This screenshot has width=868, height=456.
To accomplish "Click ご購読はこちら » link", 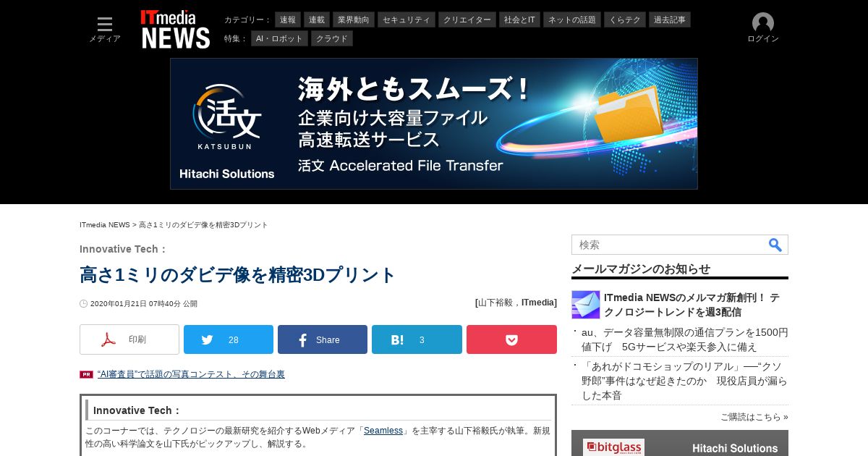I will [754, 417].
